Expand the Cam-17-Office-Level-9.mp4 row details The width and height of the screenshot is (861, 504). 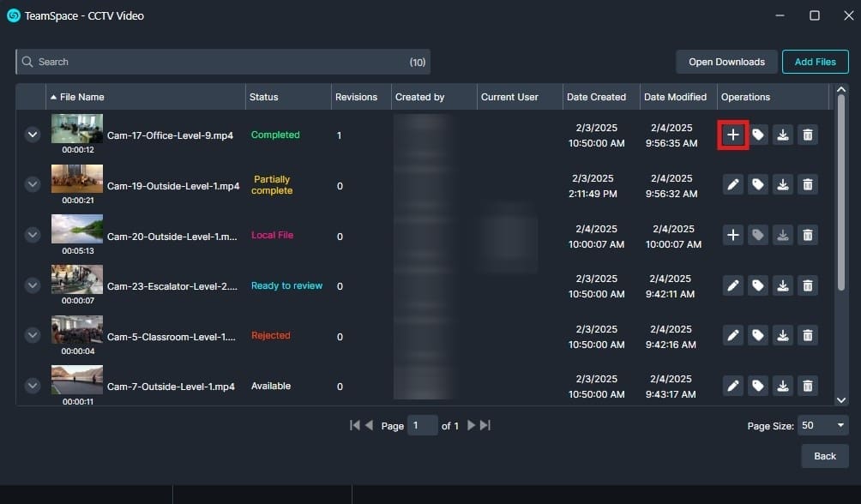(x=33, y=135)
